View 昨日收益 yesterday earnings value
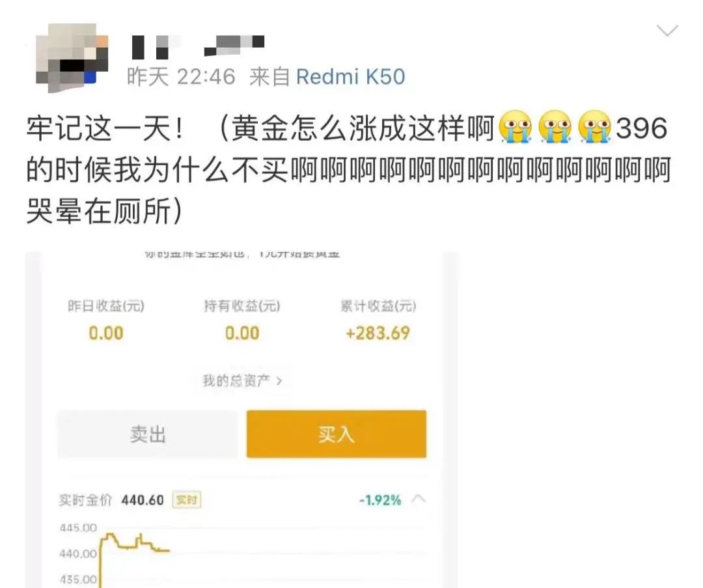Viewport: 703px width, 588px height. pos(106,333)
